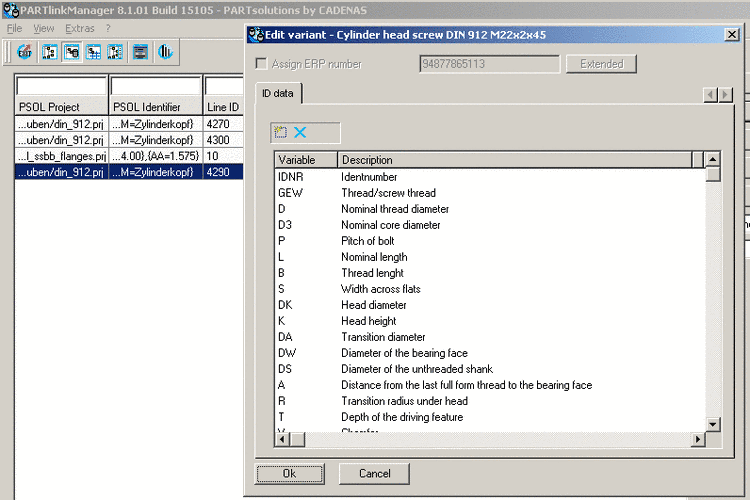Click the vertical bars icon in the toolbar
750x500 pixels.
[165, 52]
